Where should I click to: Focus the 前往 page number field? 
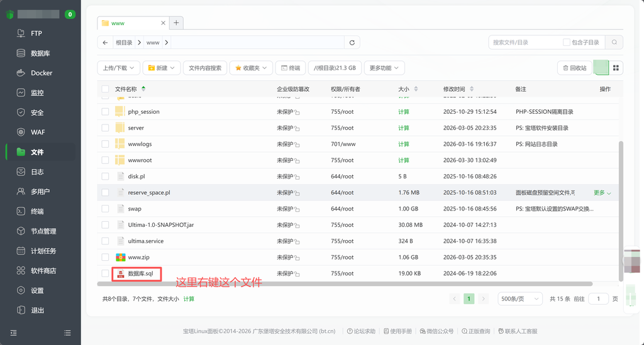tap(598, 299)
